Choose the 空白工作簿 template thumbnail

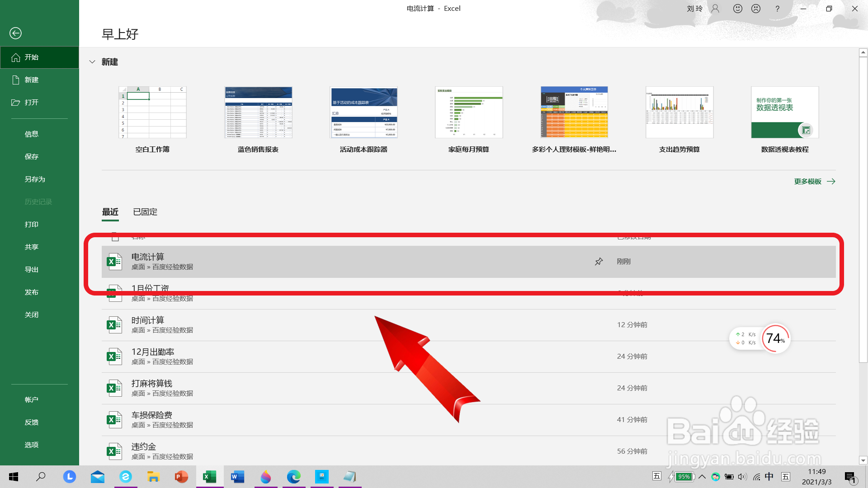[152, 113]
